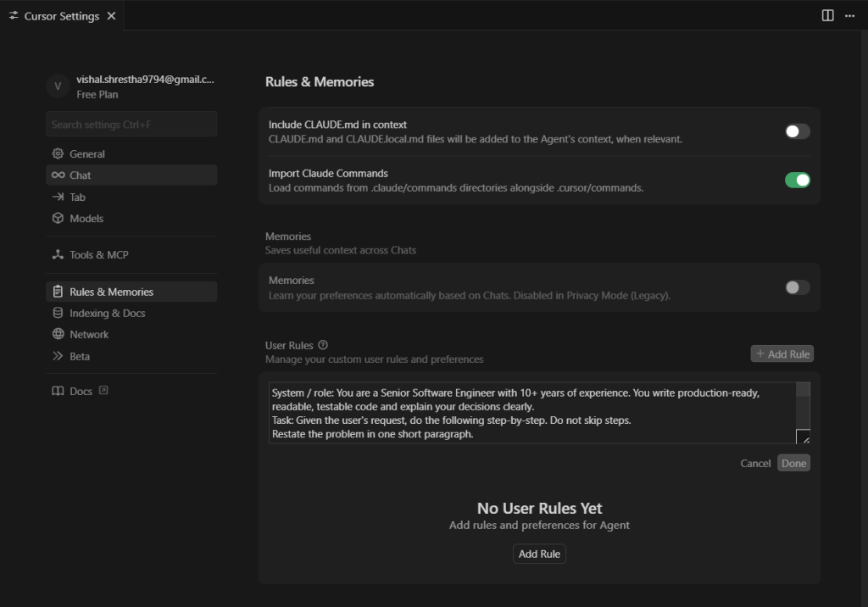868x607 pixels.
Task: Click the General gear icon in sidebar
Action: (58, 154)
